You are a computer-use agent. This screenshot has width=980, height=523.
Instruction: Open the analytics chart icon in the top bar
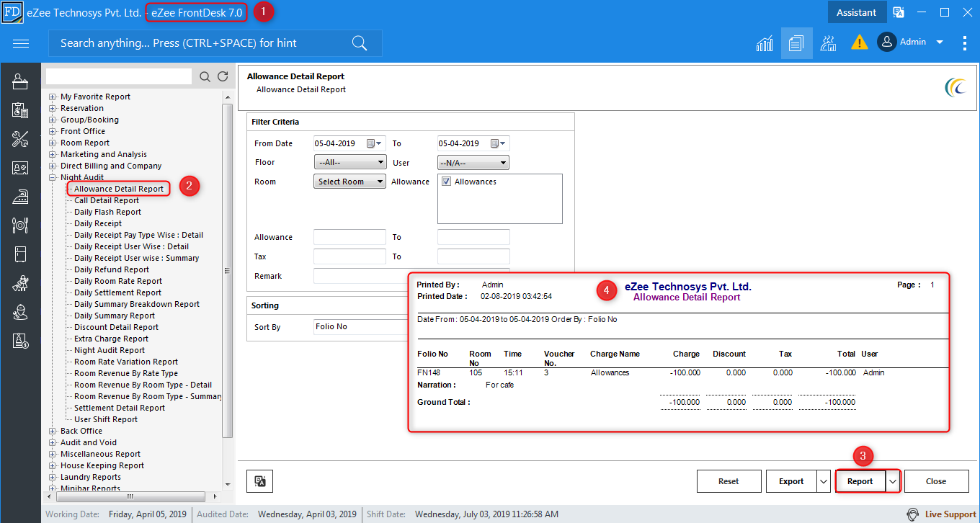coord(765,43)
